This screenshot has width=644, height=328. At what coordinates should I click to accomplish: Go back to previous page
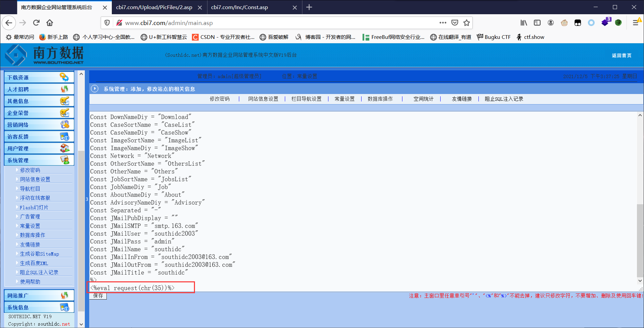pos(9,23)
